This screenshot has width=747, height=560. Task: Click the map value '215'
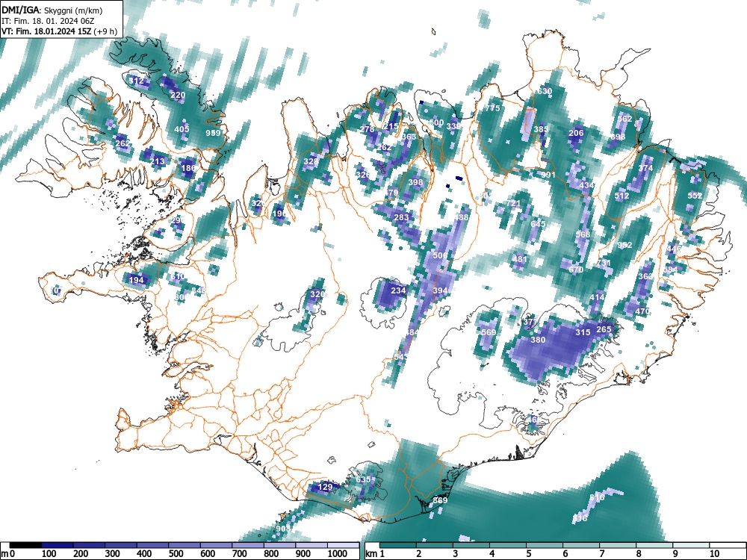(x=391, y=126)
